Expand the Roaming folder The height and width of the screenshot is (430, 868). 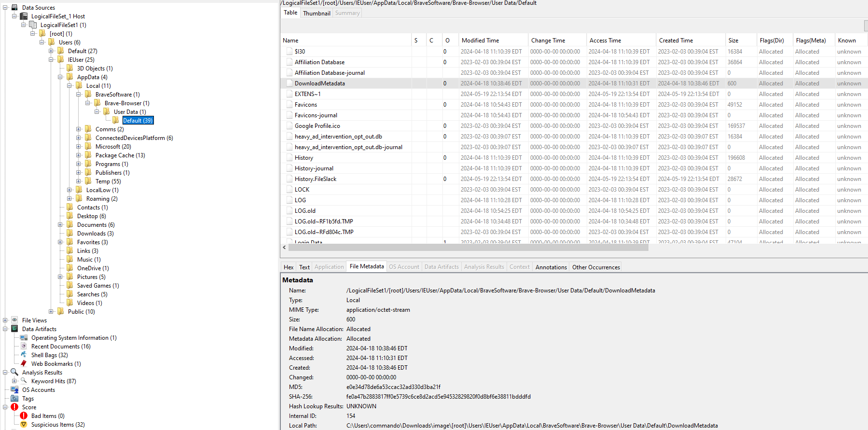pos(69,198)
